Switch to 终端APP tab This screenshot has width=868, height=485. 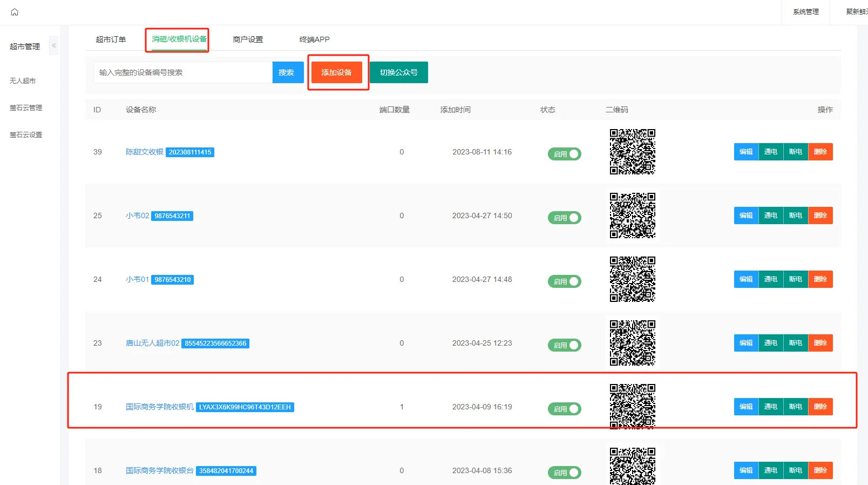[x=314, y=39]
